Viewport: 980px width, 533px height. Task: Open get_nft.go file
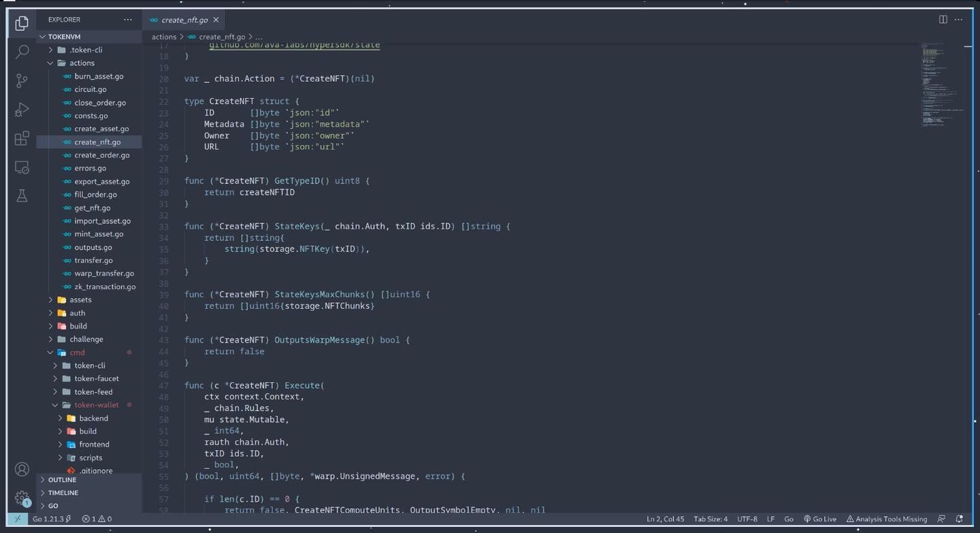pos(89,208)
